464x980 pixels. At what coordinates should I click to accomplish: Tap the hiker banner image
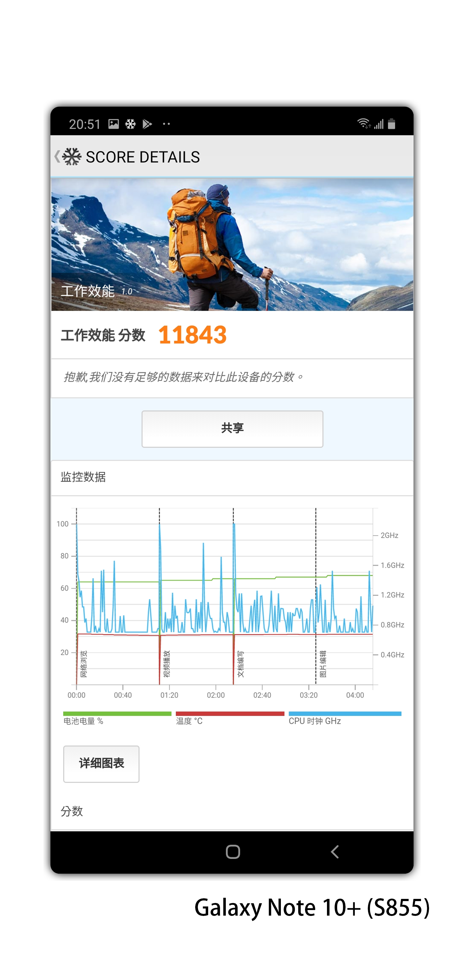point(232,244)
